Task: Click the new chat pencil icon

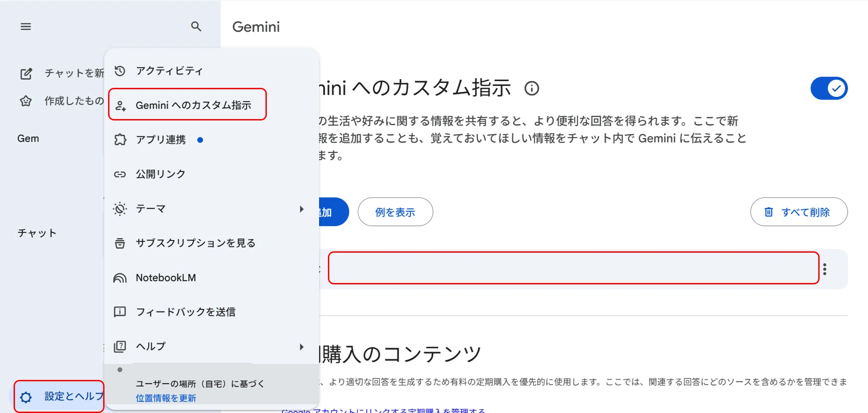Action: click(26, 73)
